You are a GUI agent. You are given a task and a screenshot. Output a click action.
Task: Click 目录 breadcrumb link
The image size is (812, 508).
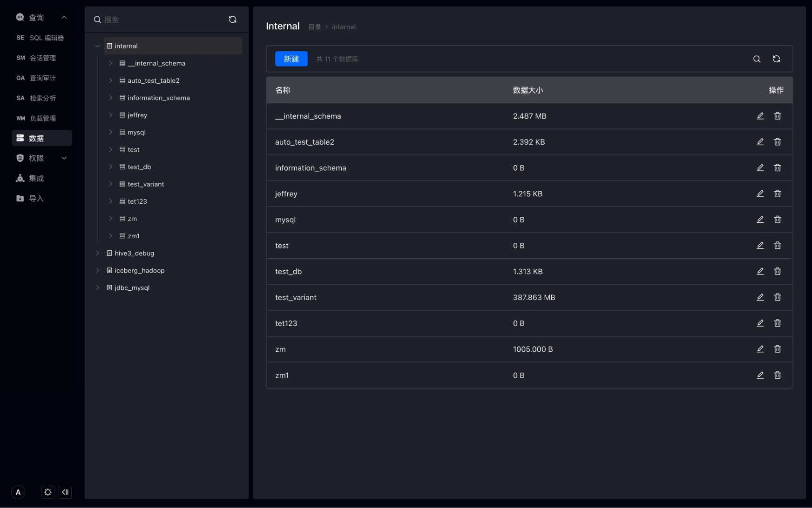[315, 27]
